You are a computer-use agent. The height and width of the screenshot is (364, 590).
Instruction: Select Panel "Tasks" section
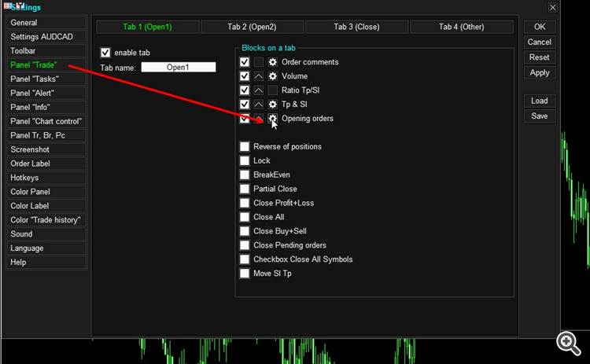46,79
